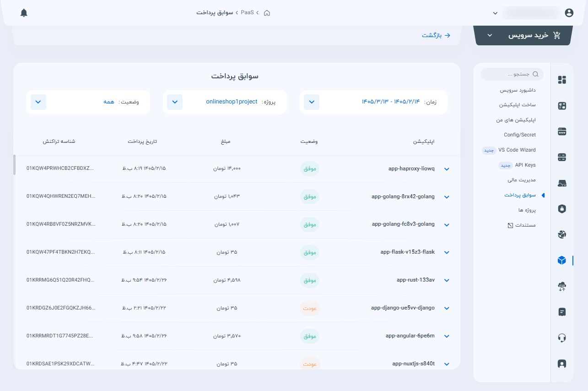Open the storage drive icon in the rail
This screenshot has width=588, height=391.
pyautogui.click(x=562, y=183)
